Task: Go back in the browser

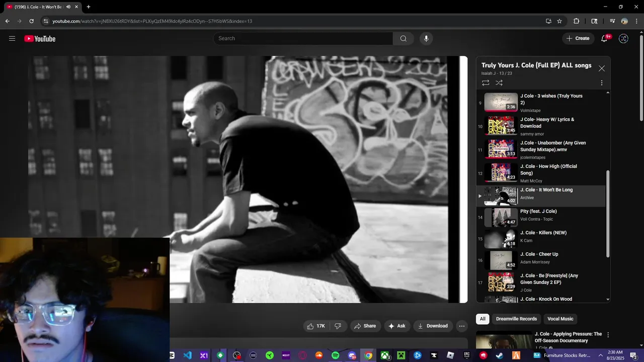Action: (x=7, y=21)
